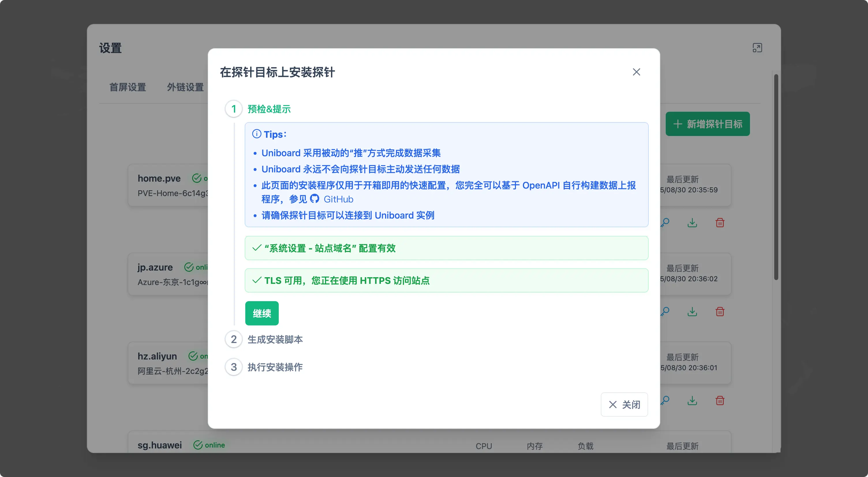This screenshot has width=868, height=477.
Task: Click the Tips info circle icon
Action: pos(257,134)
